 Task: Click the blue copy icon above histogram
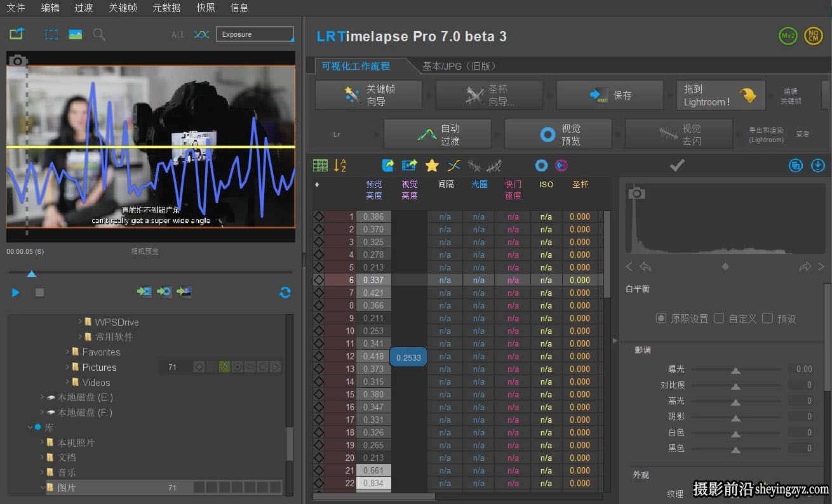coord(796,166)
